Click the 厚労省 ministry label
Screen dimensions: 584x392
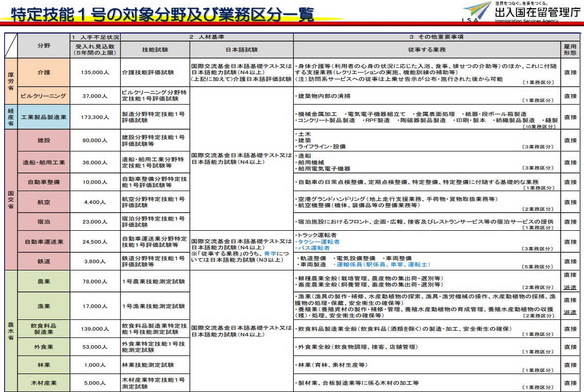coord(11,81)
